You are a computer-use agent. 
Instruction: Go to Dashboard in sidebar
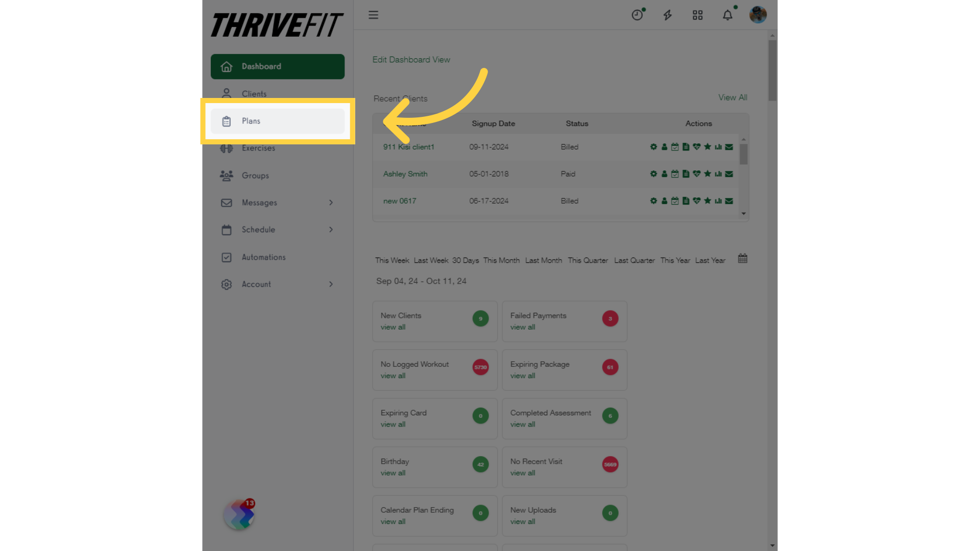coord(277,66)
